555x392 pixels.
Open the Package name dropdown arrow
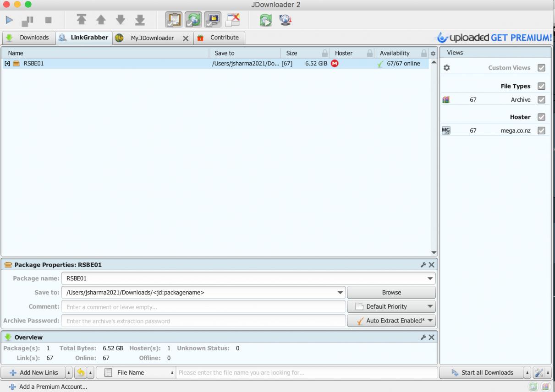click(430, 278)
